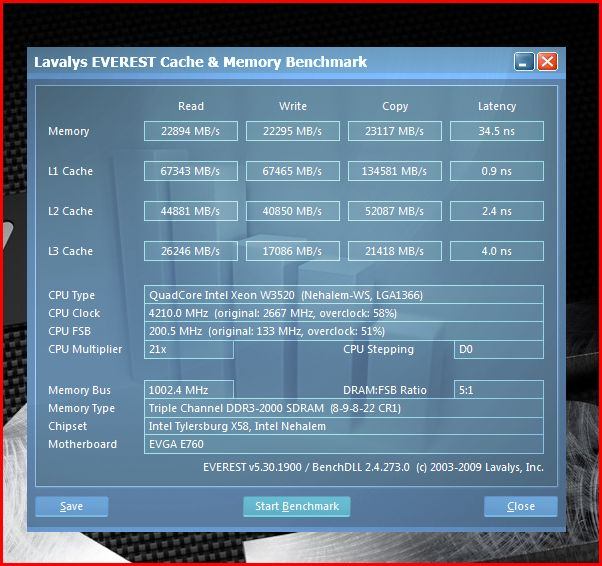
Task: Click the Chipset label
Action: (68, 426)
